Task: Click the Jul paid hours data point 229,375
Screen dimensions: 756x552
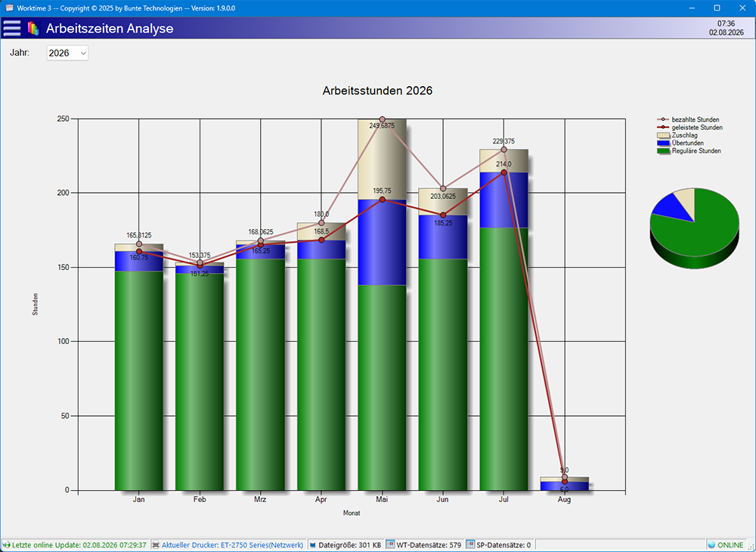Action: coord(503,150)
